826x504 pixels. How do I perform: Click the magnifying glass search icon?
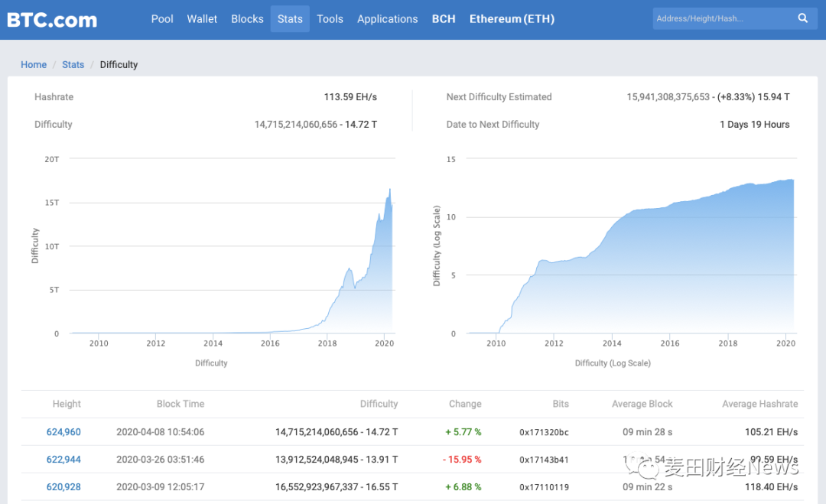pyautogui.click(x=803, y=18)
